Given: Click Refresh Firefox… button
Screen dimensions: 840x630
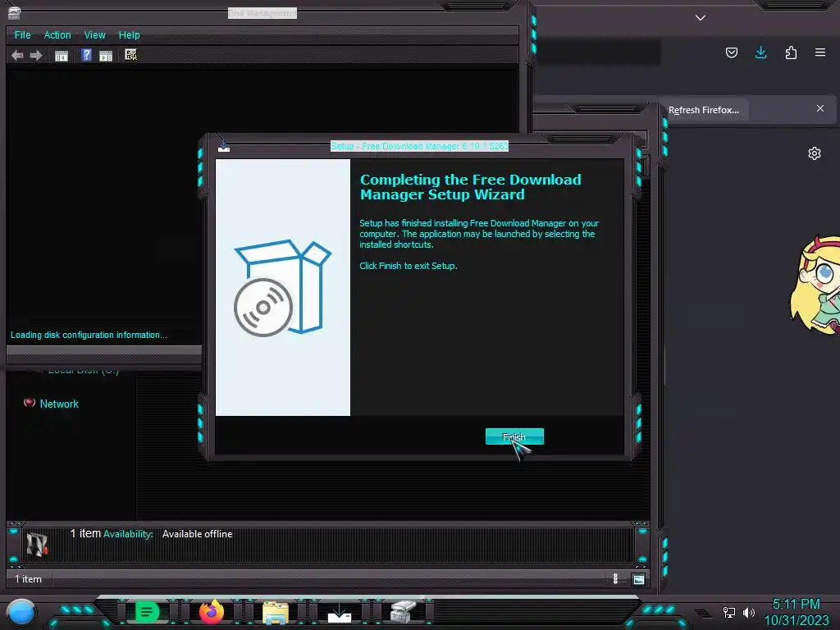Looking at the screenshot, I should coord(703,110).
